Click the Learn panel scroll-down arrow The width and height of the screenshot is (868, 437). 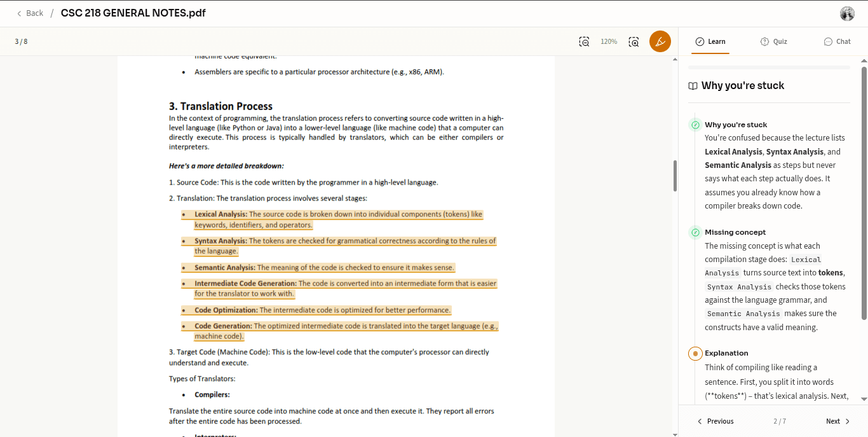(864, 399)
